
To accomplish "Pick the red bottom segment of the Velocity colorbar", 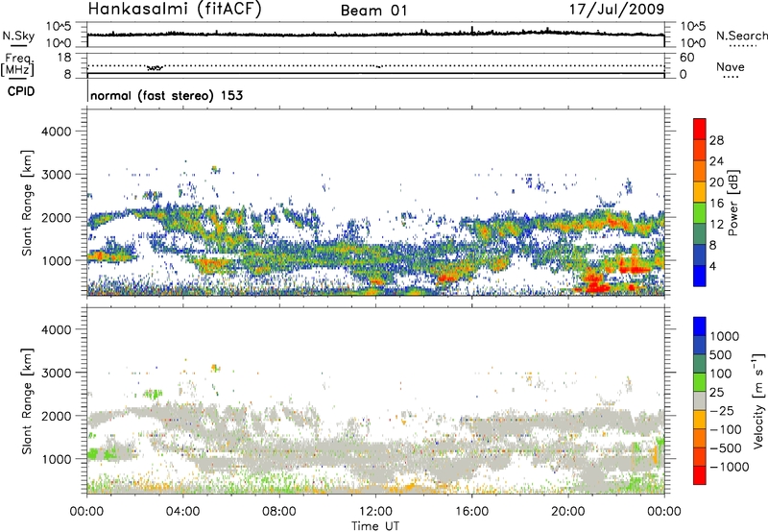I will click(x=700, y=475).
